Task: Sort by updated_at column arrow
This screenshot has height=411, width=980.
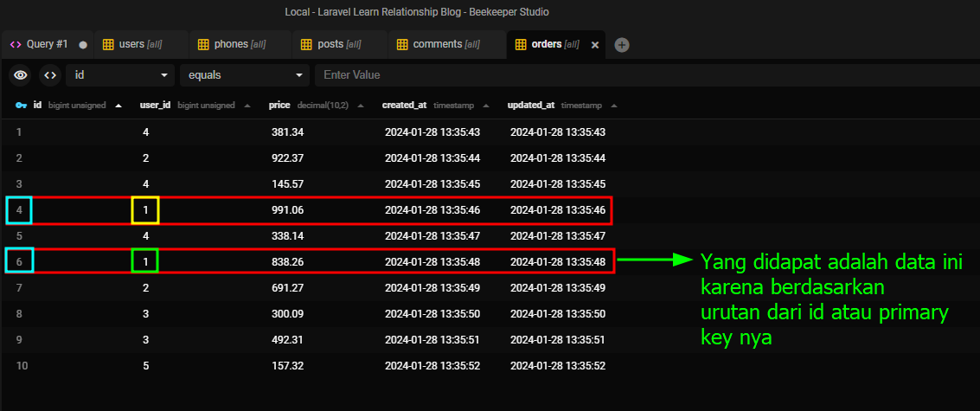Action: tap(614, 106)
